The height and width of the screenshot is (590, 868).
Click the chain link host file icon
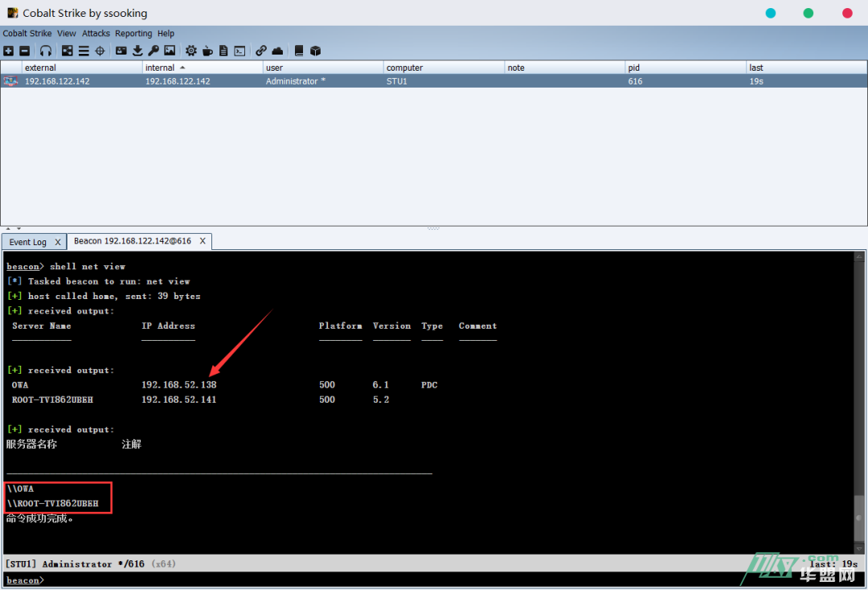coord(261,51)
